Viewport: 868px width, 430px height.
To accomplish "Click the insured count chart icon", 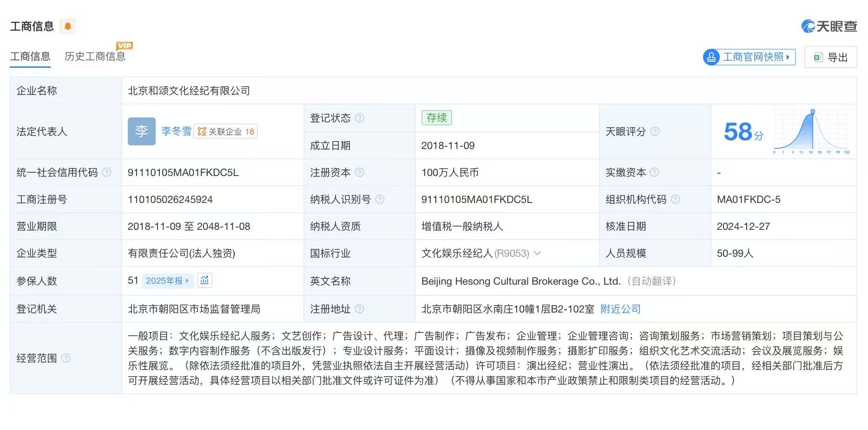I will point(204,280).
